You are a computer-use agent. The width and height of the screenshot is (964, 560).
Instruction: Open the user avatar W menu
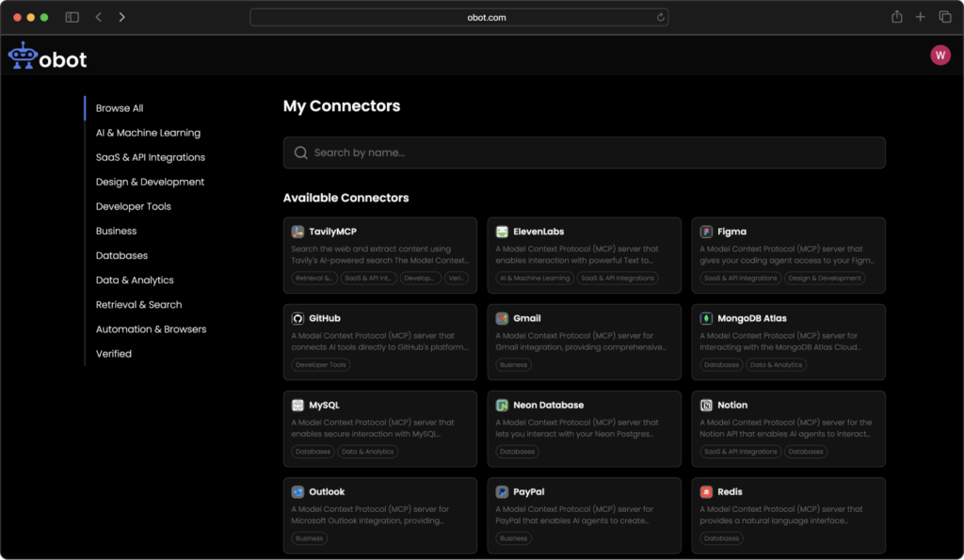(x=940, y=56)
